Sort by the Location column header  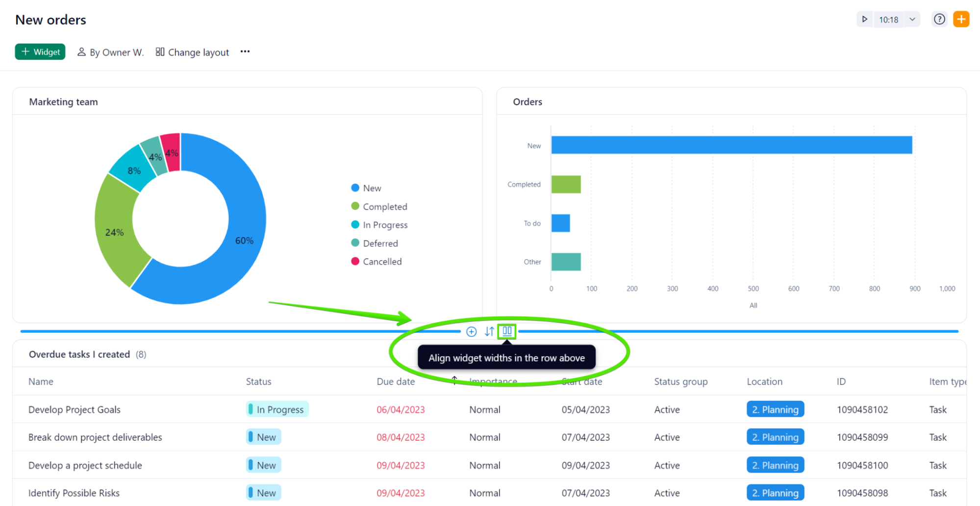(764, 382)
